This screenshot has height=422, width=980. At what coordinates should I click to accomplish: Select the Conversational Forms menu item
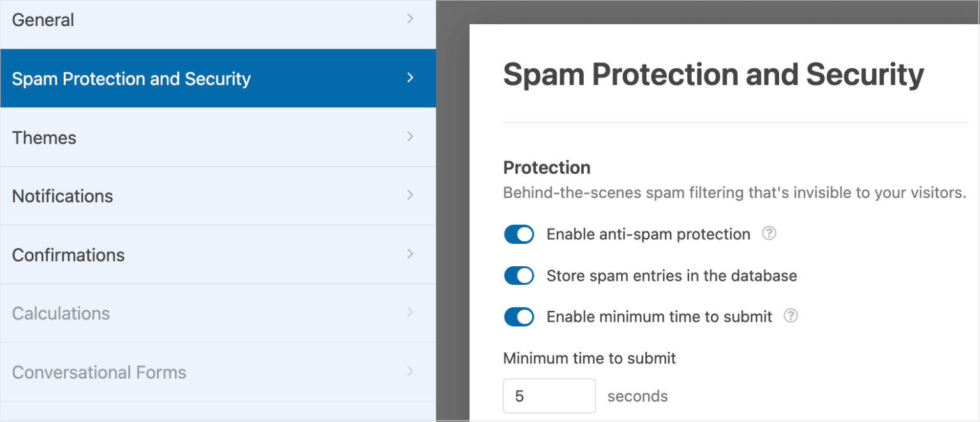[x=99, y=373]
